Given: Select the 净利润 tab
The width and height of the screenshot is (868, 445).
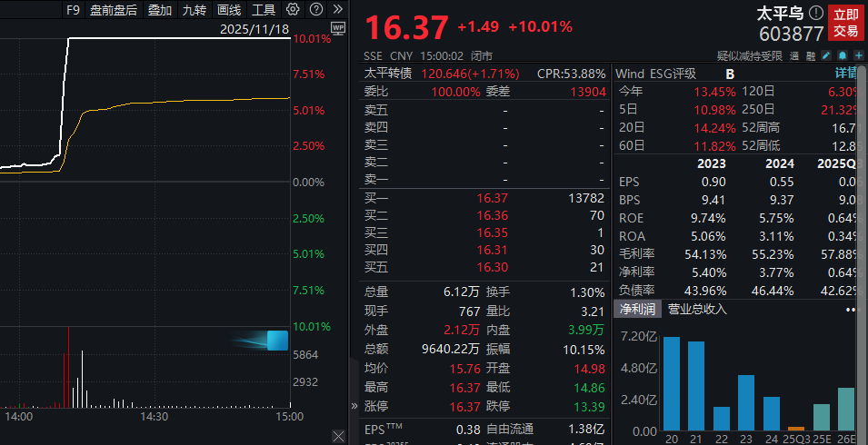Looking at the screenshot, I should pyautogui.click(x=637, y=310).
